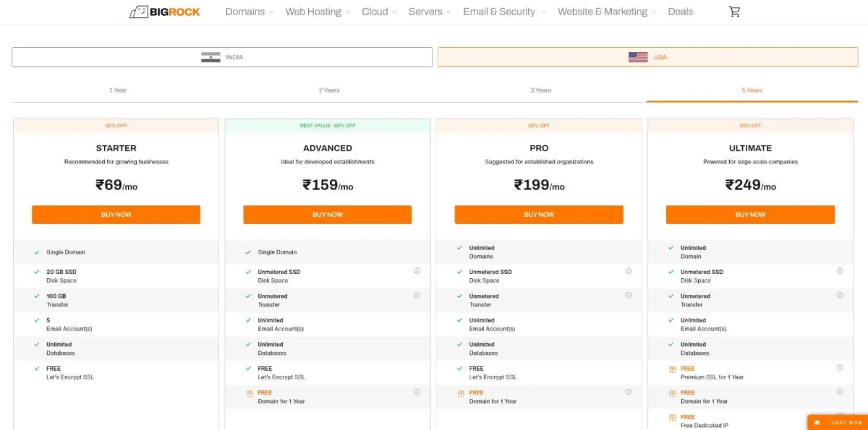
Task: Expand the Domains menu
Action: (x=249, y=12)
